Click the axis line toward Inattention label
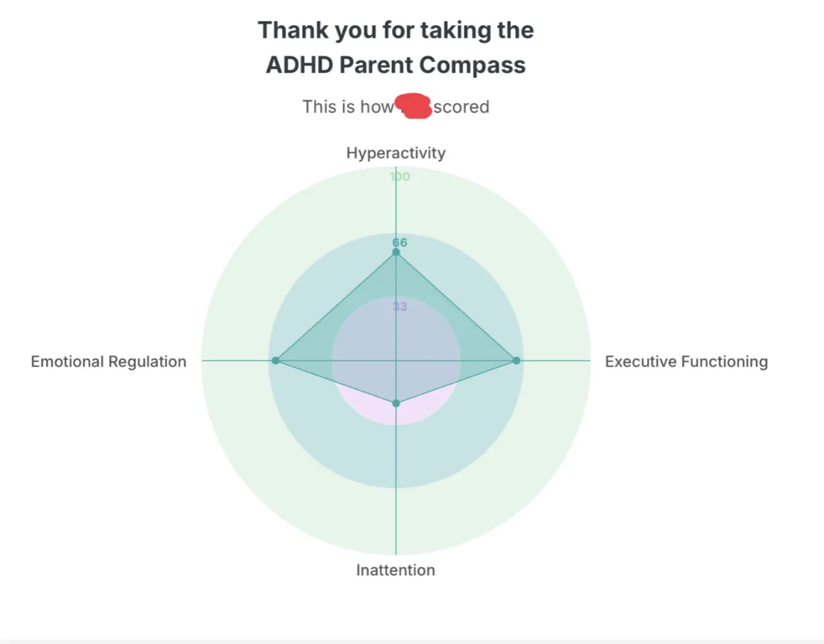 click(x=396, y=494)
